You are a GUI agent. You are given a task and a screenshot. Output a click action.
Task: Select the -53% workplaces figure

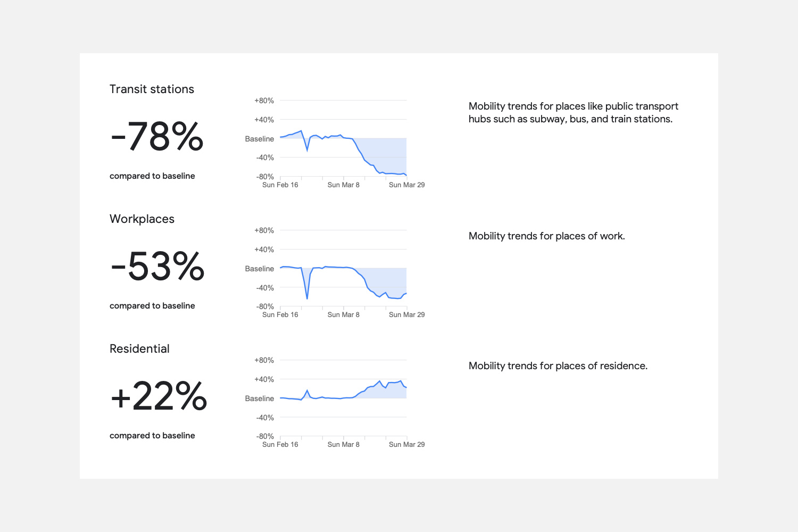coord(157,267)
